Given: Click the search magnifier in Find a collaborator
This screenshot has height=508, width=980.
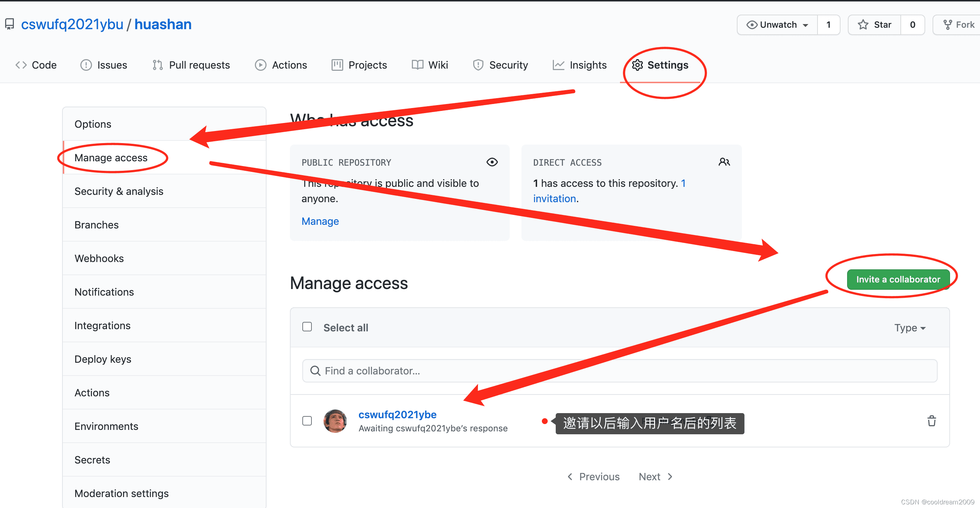Looking at the screenshot, I should point(315,371).
